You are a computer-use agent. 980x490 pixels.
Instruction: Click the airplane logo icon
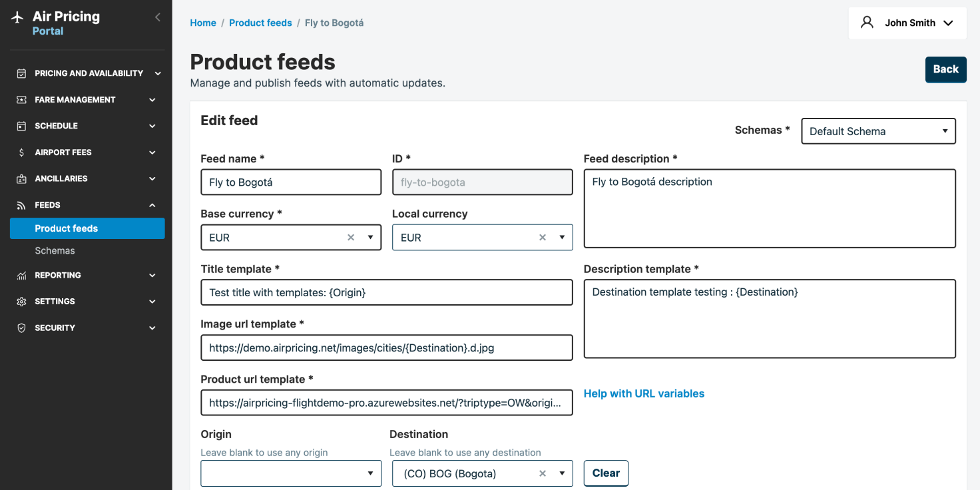(x=17, y=17)
